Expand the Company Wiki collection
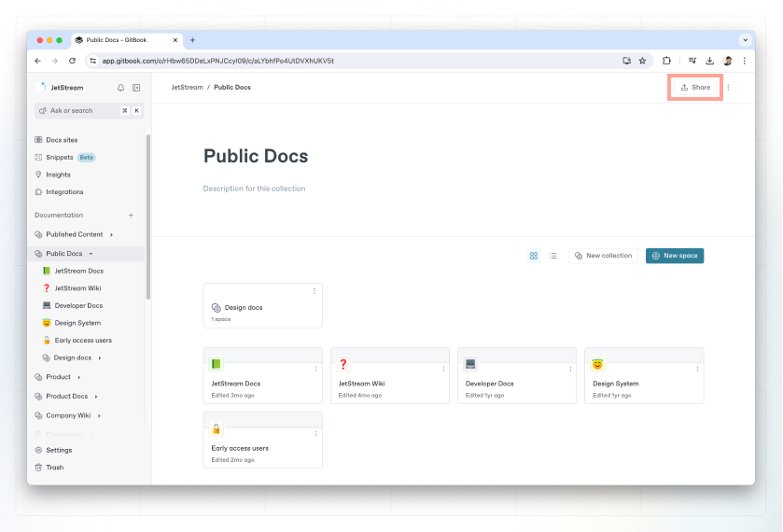This screenshot has height=532, width=783. [99, 415]
